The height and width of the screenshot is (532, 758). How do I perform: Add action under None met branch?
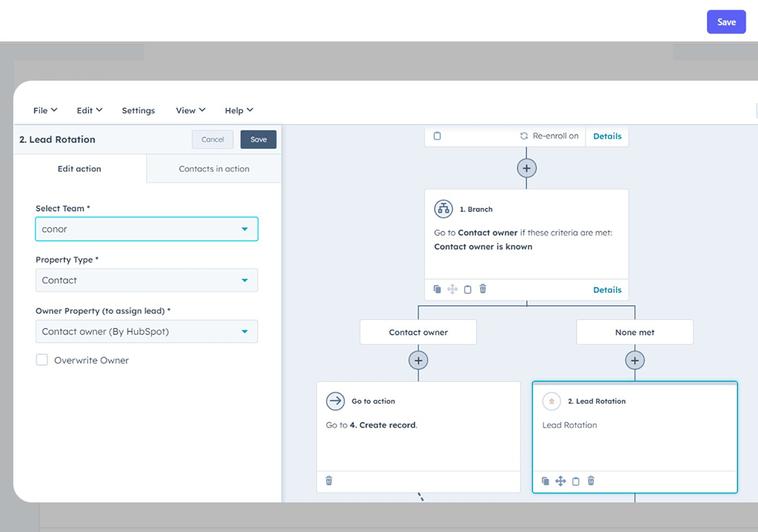click(x=634, y=360)
